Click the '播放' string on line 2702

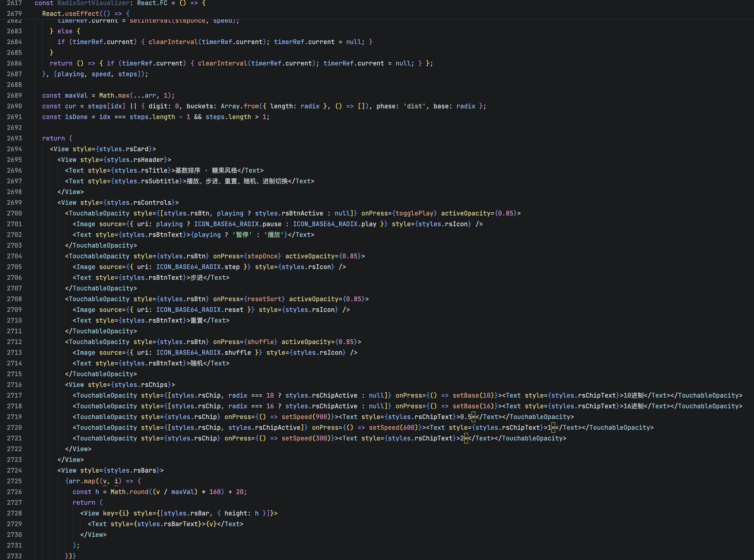pos(274,235)
